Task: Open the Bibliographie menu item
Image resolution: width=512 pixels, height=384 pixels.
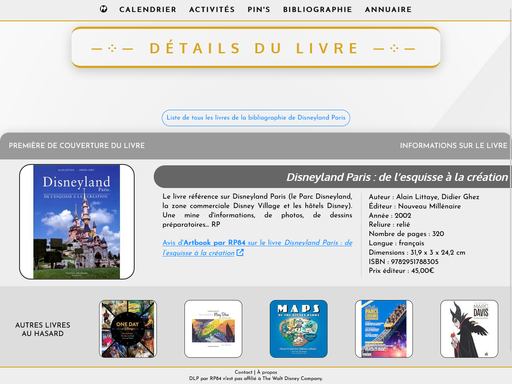Action: [318, 10]
